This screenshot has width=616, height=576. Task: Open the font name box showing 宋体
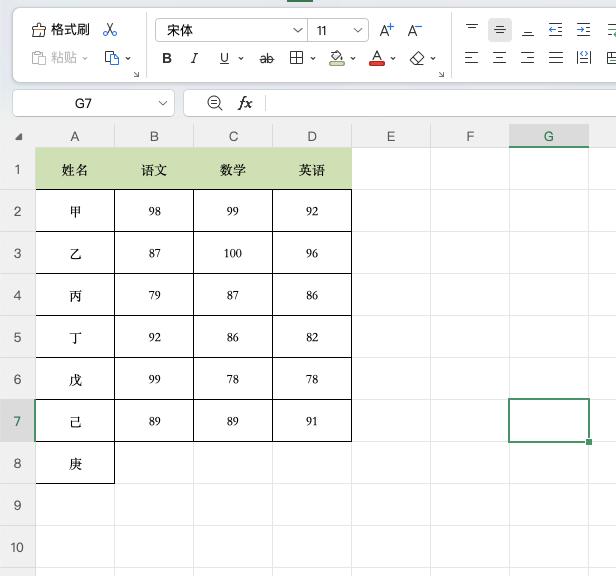point(231,30)
